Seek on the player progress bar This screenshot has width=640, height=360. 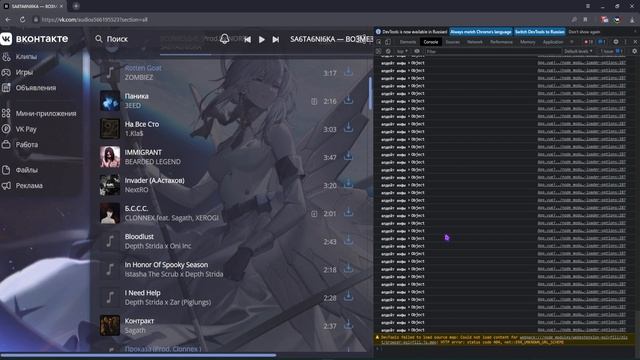265,54
